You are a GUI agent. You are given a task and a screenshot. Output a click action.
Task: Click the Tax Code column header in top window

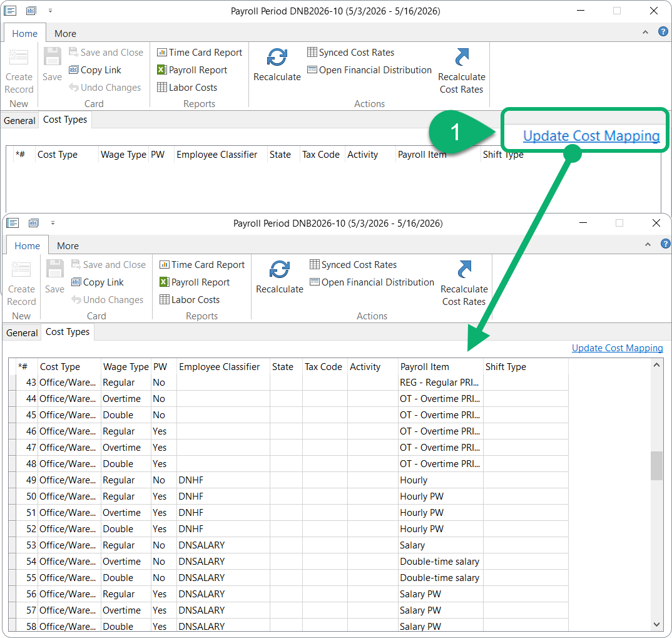(x=321, y=155)
